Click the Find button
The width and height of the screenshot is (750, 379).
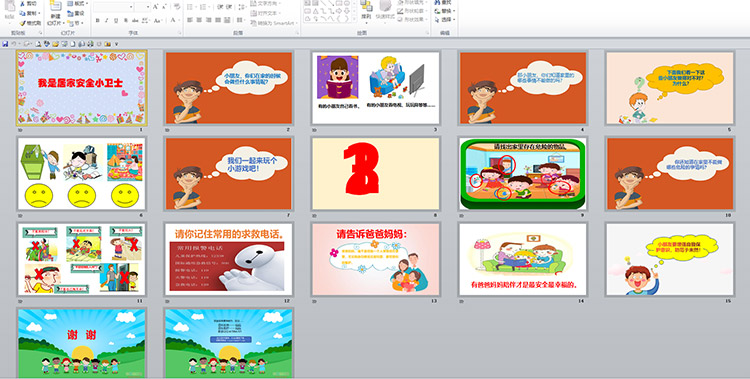(x=443, y=2)
